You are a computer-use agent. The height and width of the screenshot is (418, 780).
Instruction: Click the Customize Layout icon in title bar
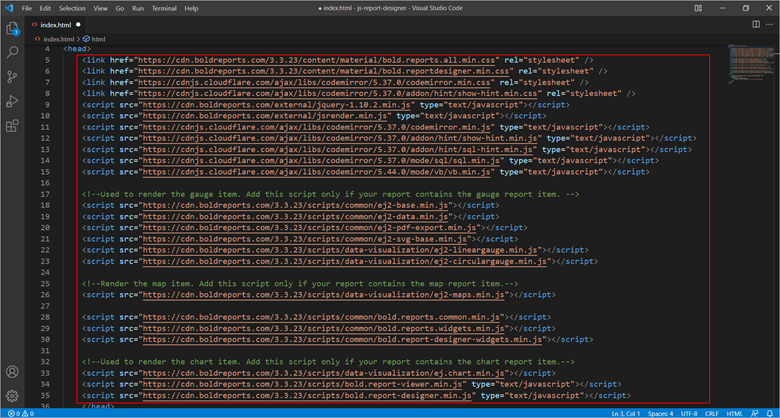698,8
